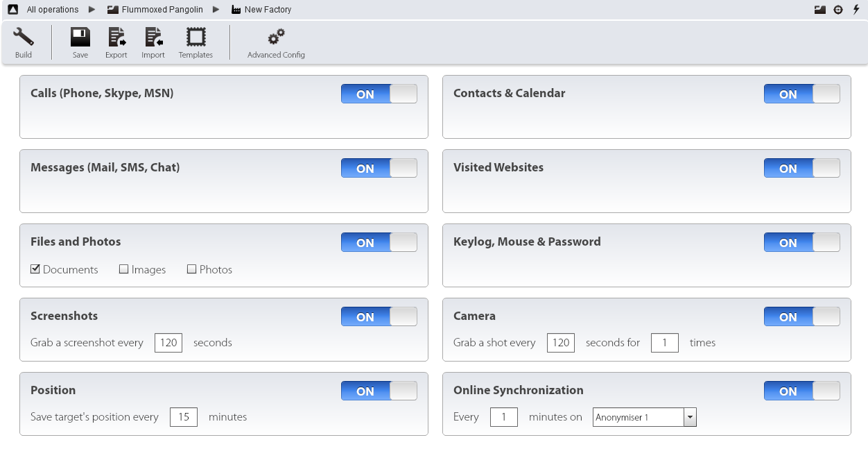868x449 pixels.
Task: Open the Templates icon
Action: (x=196, y=37)
